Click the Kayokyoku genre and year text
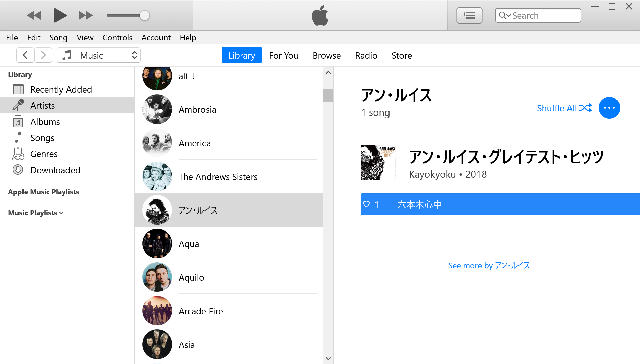Image resolution: width=640 pixels, height=364 pixels. [448, 174]
